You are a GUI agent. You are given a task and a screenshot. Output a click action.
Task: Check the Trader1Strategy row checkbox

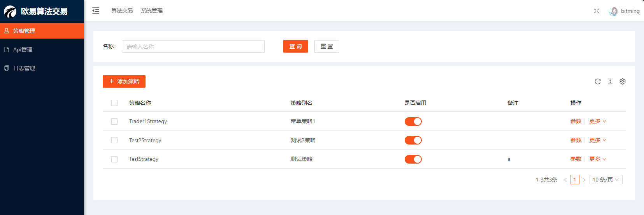pos(114,122)
